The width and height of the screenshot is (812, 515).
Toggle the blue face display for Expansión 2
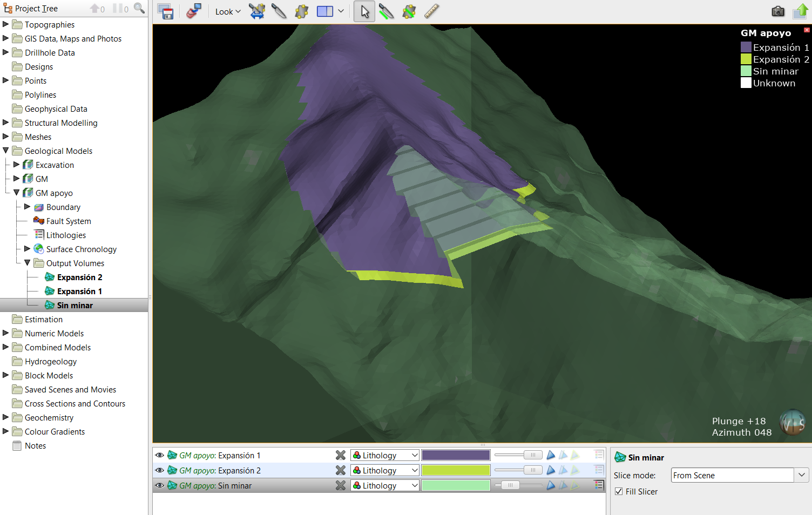point(551,470)
